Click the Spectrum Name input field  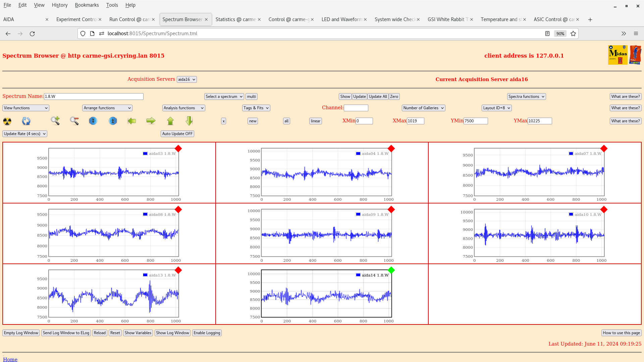coord(94,97)
